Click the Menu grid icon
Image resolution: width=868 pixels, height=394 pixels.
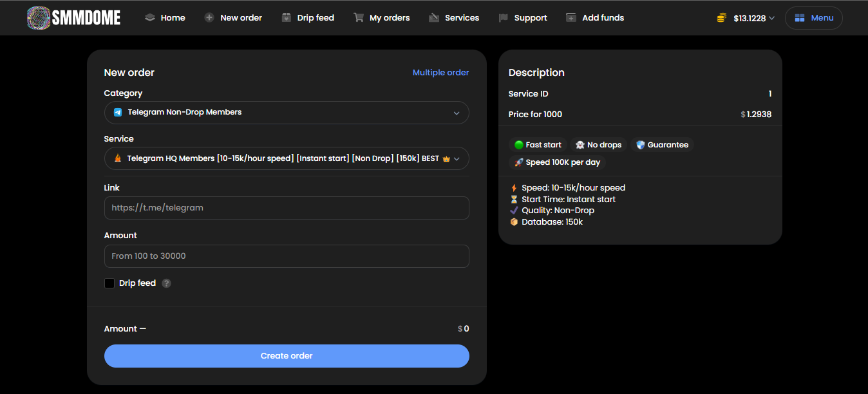(x=800, y=18)
